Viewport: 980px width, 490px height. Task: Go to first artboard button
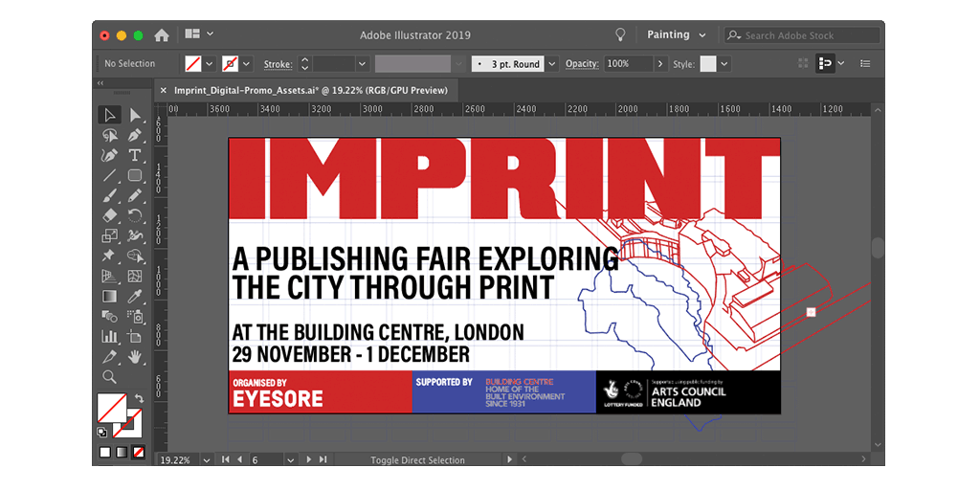226,459
